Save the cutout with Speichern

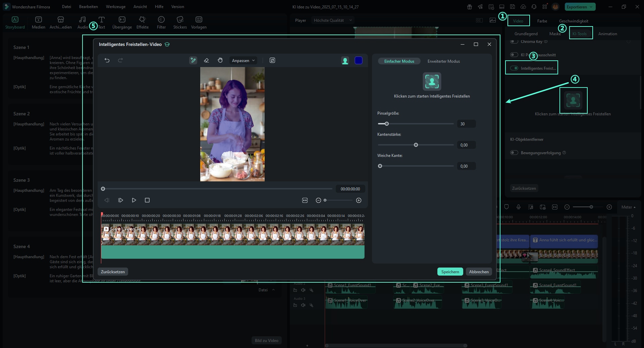(450, 272)
